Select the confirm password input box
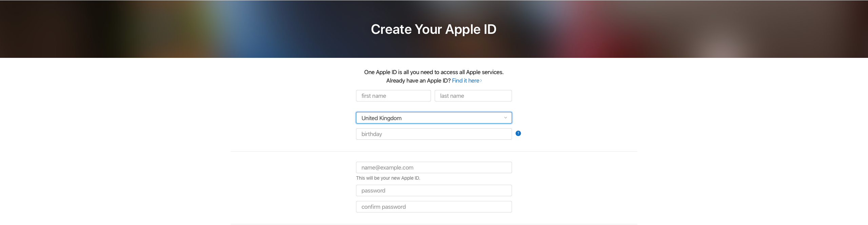This screenshot has height=225, width=868. pos(434,207)
